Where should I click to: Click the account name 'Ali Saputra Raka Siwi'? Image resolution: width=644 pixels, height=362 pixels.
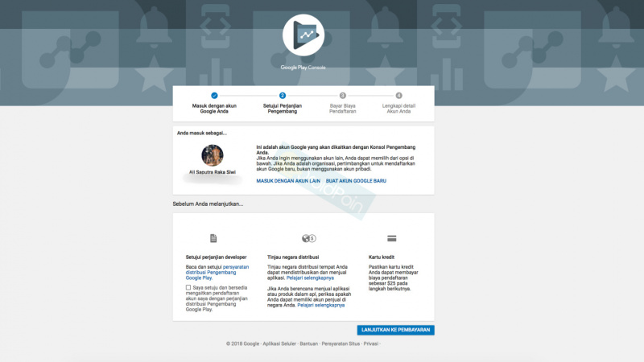pyautogui.click(x=213, y=172)
